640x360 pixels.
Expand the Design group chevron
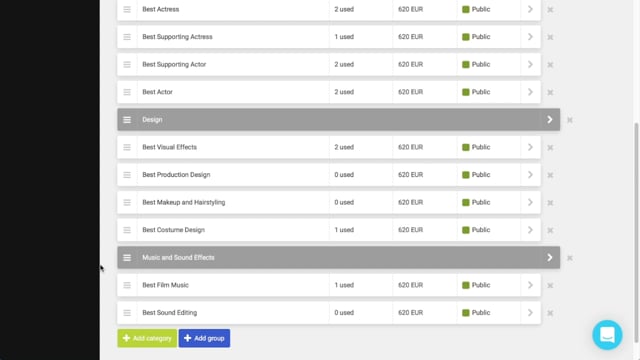(549, 120)
